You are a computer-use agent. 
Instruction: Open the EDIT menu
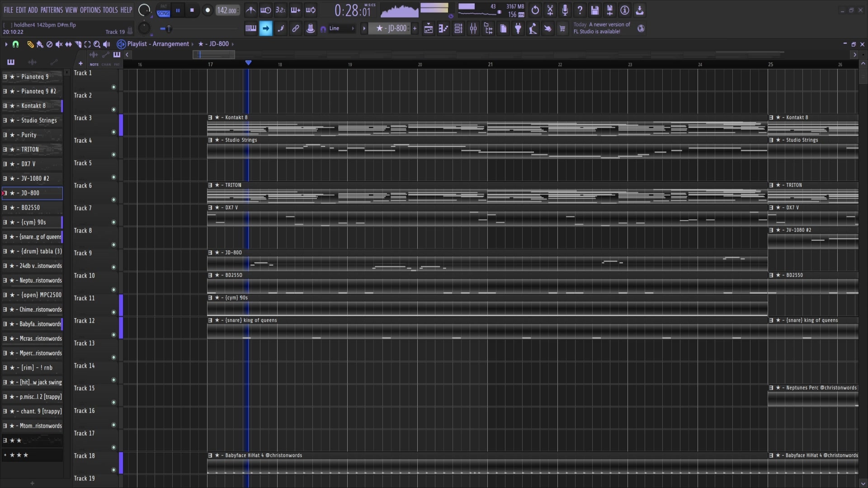point(21,10)
